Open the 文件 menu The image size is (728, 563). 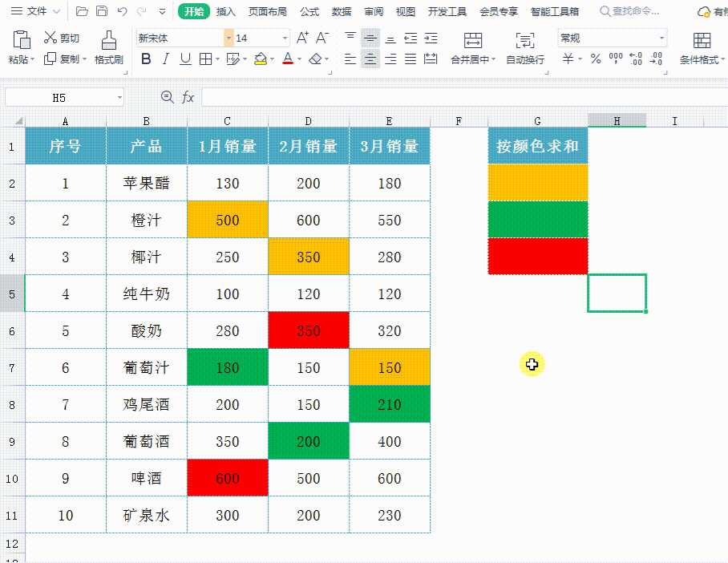coord(36,11)
